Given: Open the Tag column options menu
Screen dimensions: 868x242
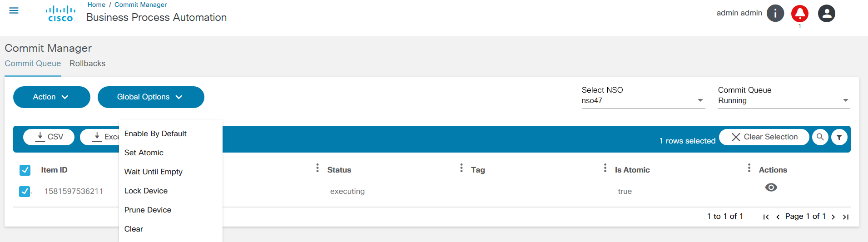Looking at the screenshot, I should point(461,168).
